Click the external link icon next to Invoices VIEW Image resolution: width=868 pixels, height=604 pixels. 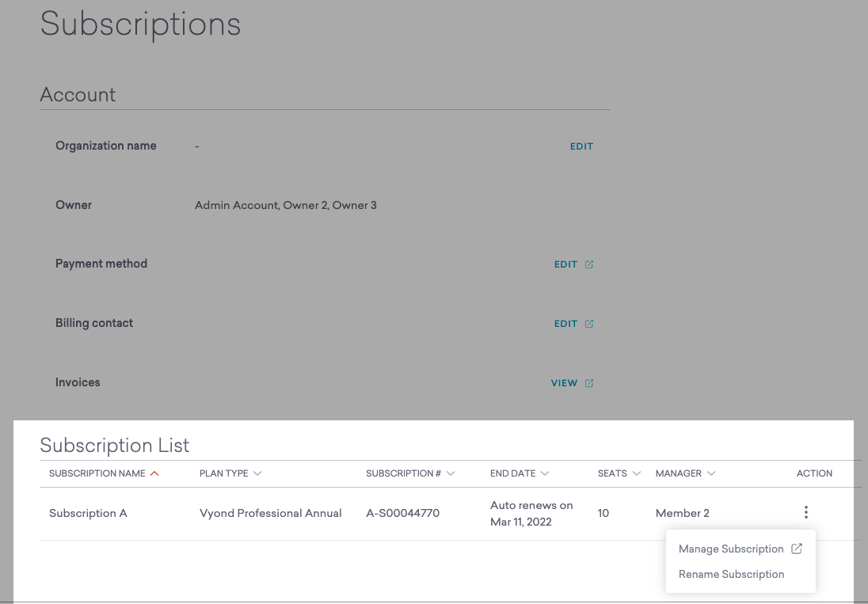coord(588,382)
